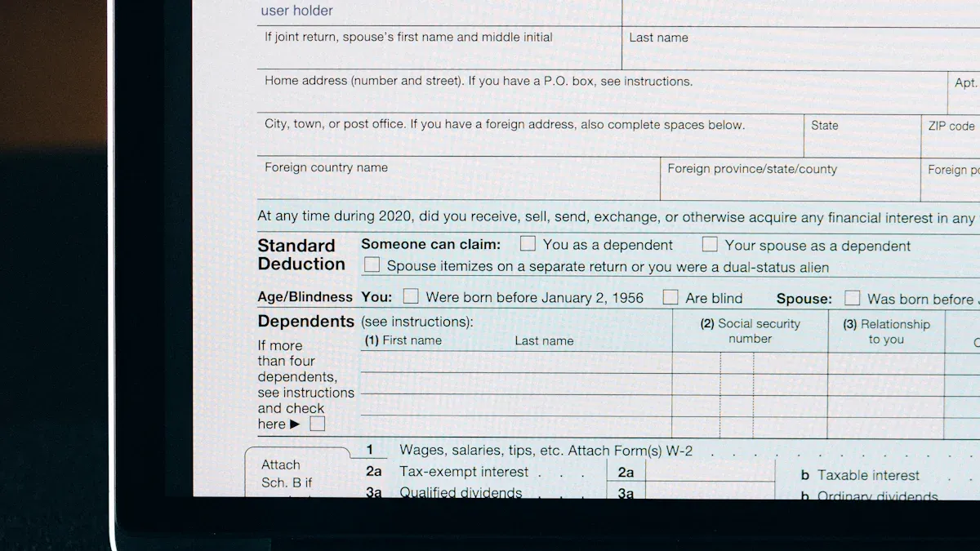The image size is (980, 551).
Task: Enable 'Spouse itemizes on a separate return' checkbox
Action: click(372, 264)
